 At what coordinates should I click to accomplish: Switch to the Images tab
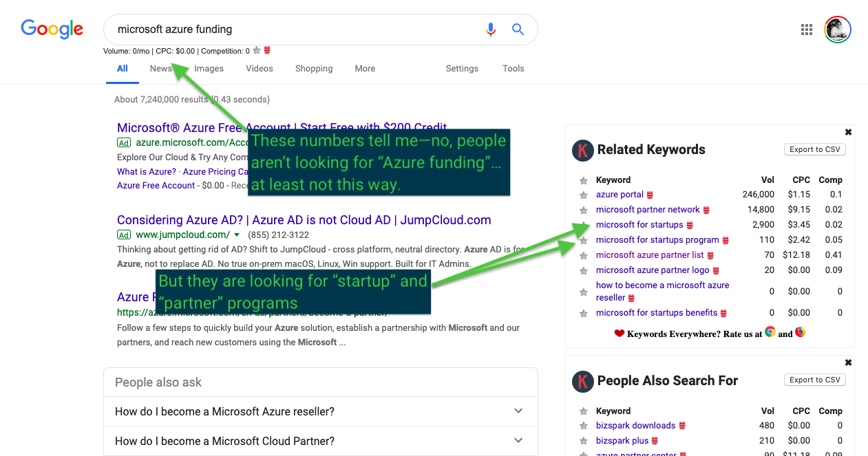pyautogui.click(x=209, y=69)
